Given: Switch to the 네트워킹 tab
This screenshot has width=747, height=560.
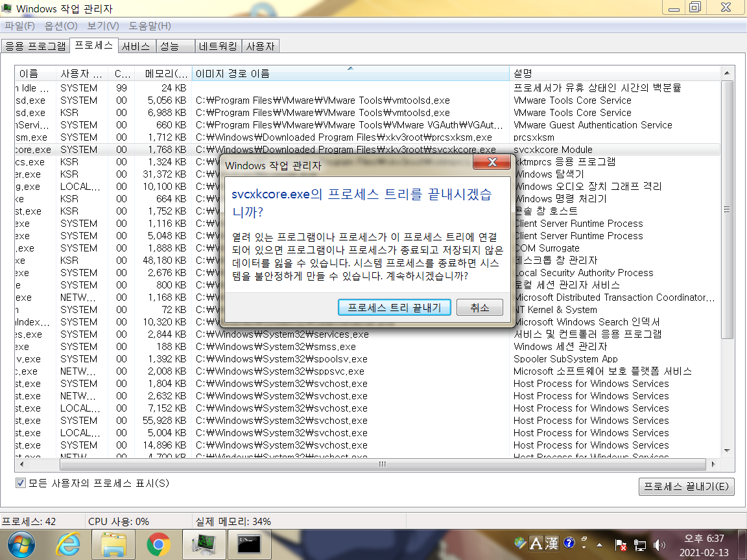Looking at the screenshot, I should point(218,46).
